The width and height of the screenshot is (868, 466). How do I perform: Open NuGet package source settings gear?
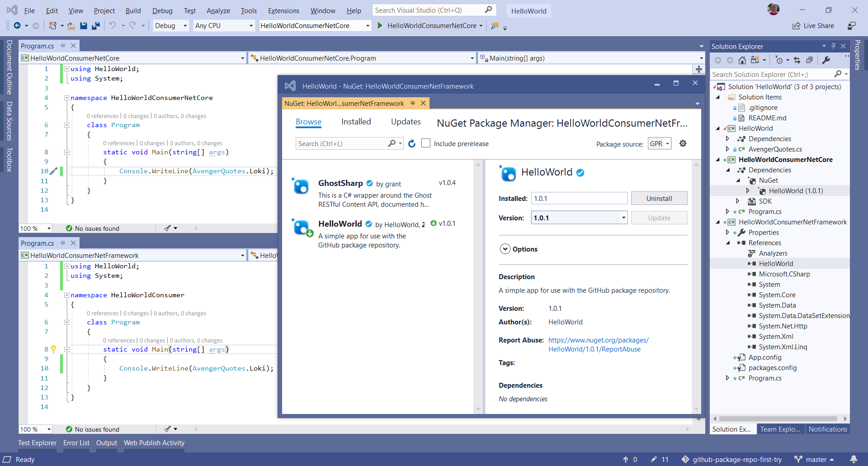point(683,143)
